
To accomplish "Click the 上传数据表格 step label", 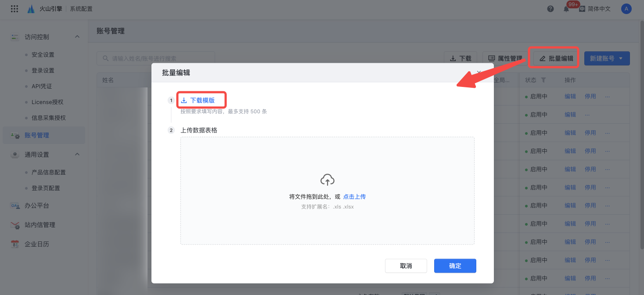I will [x=199, y=130].
